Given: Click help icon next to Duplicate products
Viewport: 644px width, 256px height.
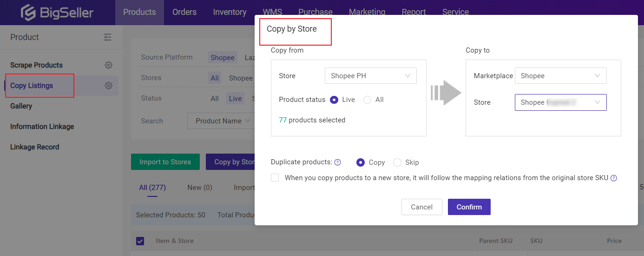Looking at the screenshot, I should (338, 162).
